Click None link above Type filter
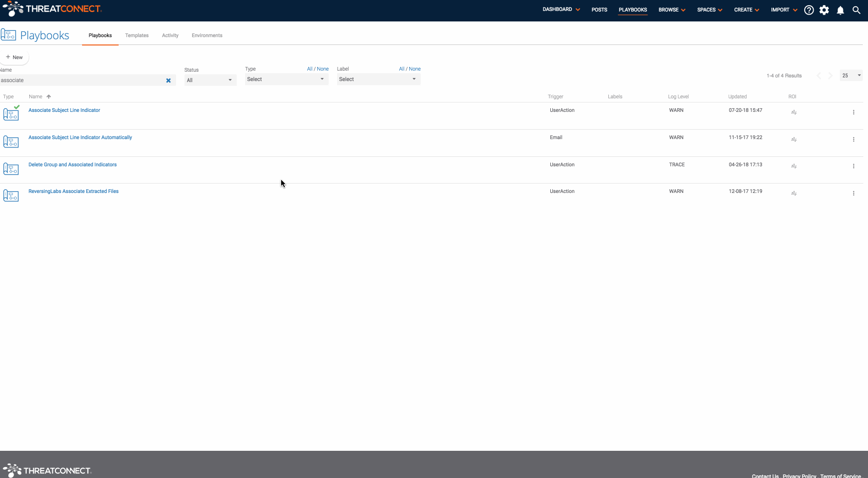Screen dimensions: 868x478 point(323,69)
